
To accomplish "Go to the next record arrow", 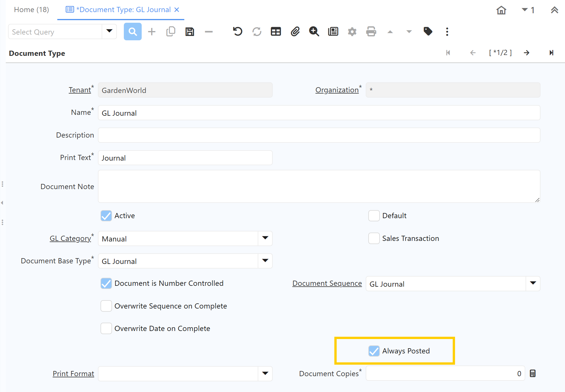I will tap(526, 53).
